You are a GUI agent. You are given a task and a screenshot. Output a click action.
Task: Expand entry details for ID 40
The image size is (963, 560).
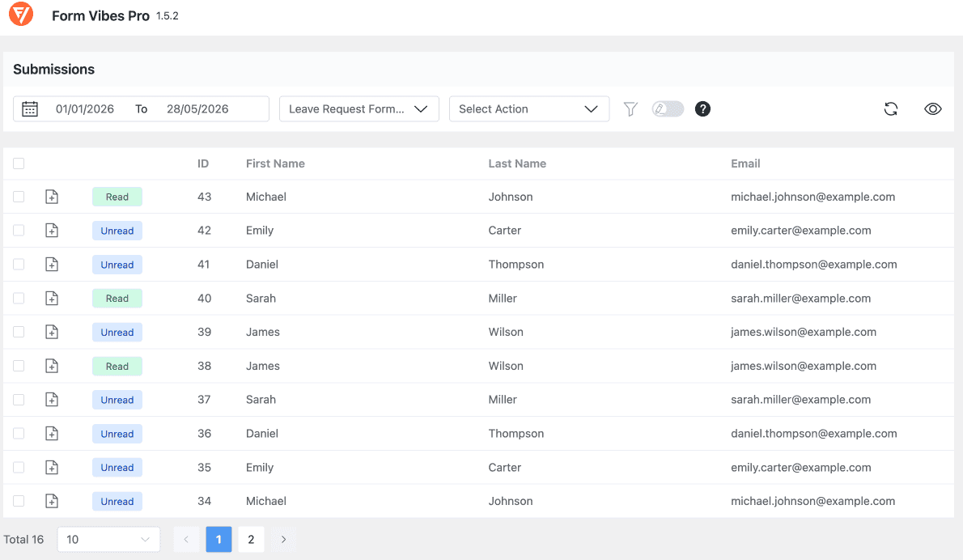(52, 299)
